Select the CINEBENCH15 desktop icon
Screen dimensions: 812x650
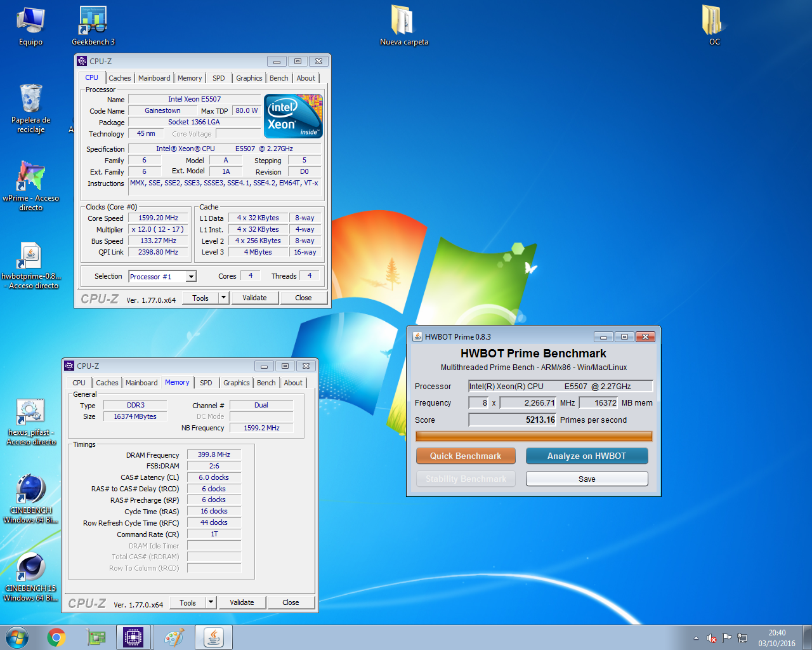30,576
